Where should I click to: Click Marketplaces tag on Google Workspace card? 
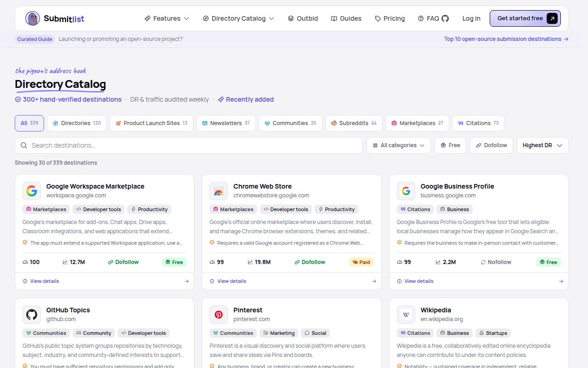pos(46,209)
